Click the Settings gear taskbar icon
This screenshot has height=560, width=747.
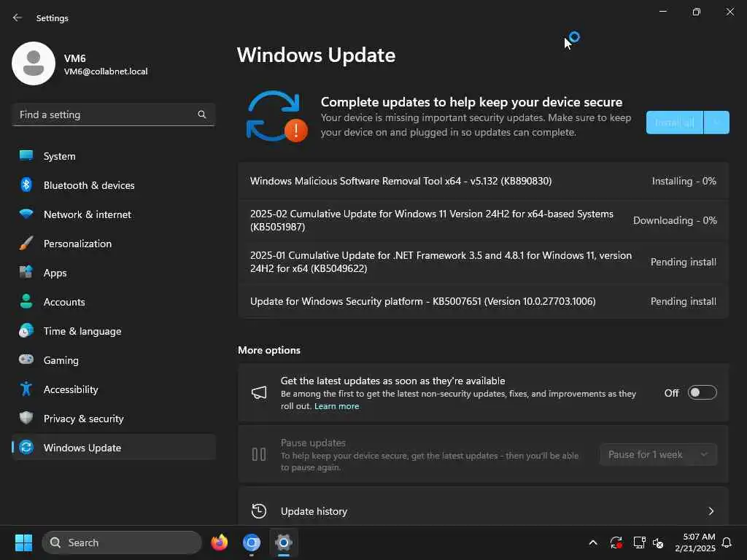(x=284, y=542)
